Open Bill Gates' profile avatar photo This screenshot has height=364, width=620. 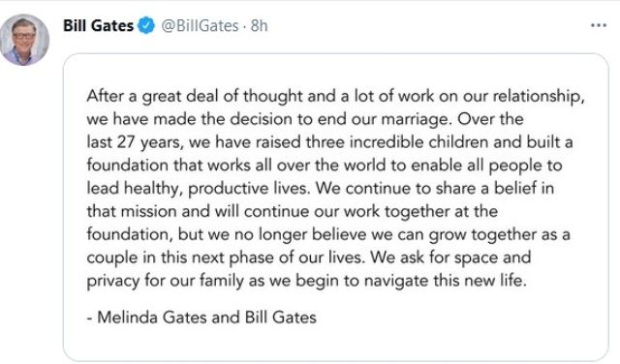pos(24,40)
